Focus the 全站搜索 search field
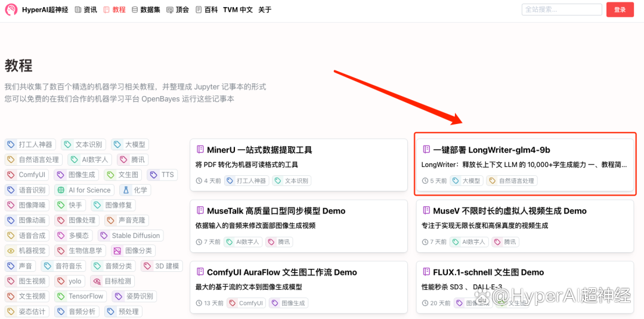This screenshot has height=319, width=644. pos(562,10)
